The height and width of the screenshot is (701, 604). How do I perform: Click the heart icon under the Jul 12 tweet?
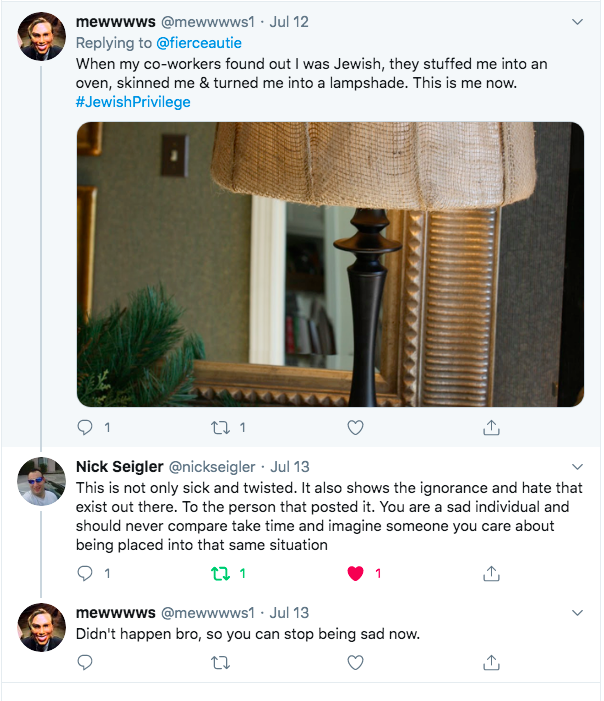pos(354,428)
